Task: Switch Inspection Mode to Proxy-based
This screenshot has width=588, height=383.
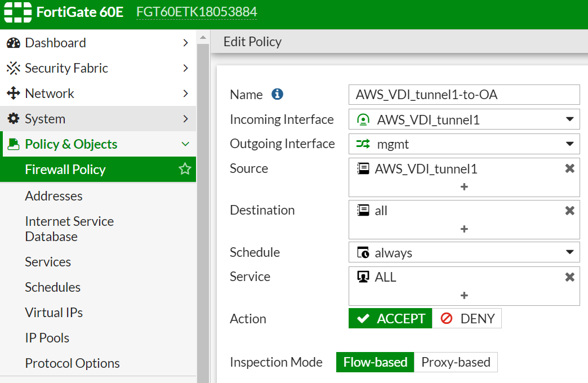Action: 456,362
